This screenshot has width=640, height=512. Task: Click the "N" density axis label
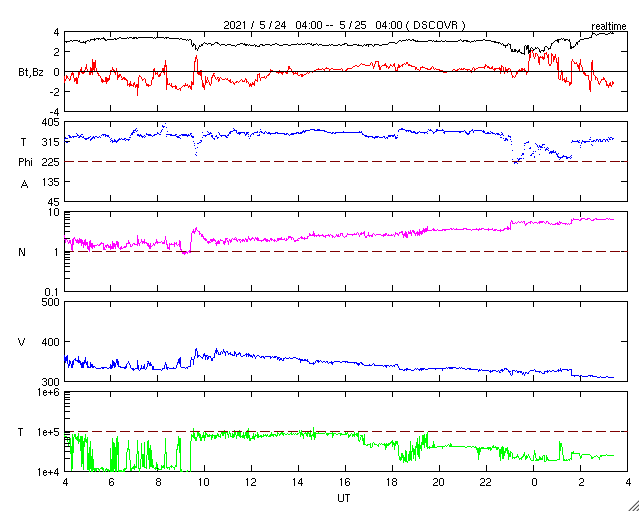coord(22,252)
